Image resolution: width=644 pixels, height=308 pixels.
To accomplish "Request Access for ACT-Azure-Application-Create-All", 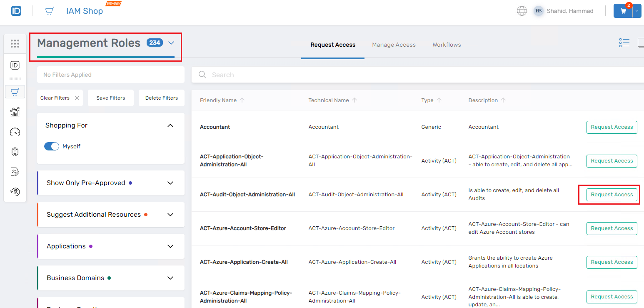I will coord(612,262).
